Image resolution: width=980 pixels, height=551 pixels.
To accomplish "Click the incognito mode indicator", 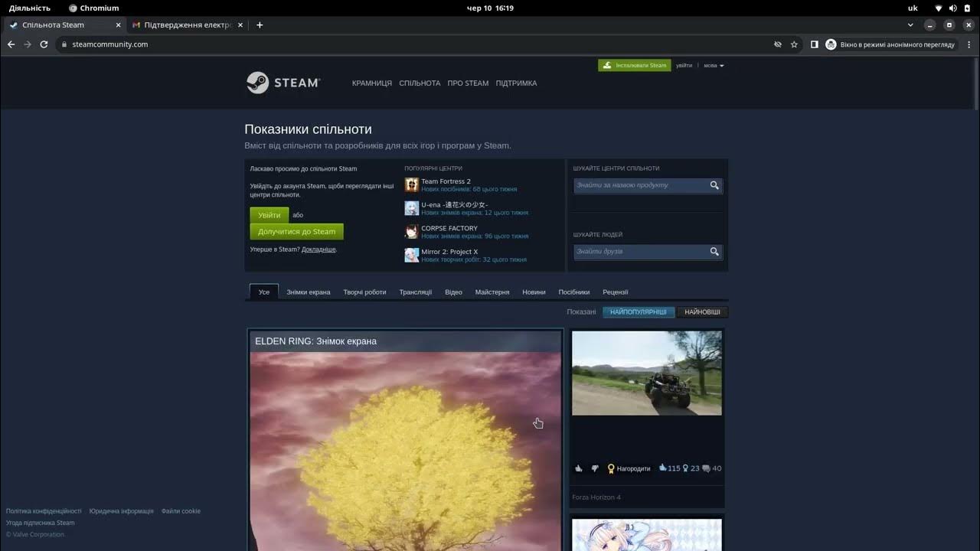I will tap(891, 44).
